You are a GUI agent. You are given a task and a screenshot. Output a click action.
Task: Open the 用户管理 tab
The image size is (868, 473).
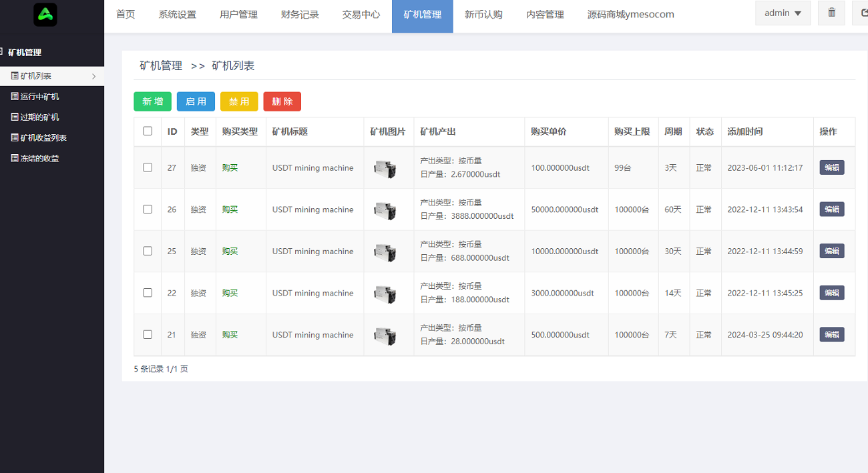tap(238, 15)
